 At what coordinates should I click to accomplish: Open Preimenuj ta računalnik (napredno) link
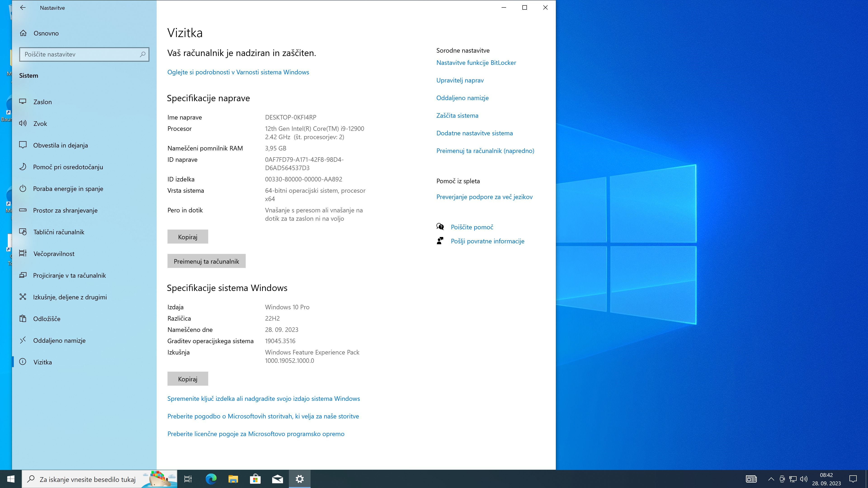tap(485, 151)
